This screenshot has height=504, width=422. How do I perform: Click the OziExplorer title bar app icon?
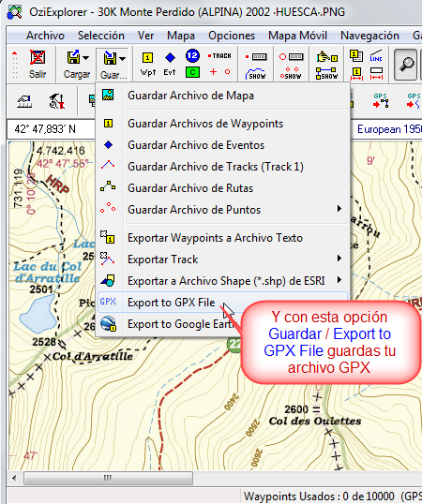[x=14, y=12]
